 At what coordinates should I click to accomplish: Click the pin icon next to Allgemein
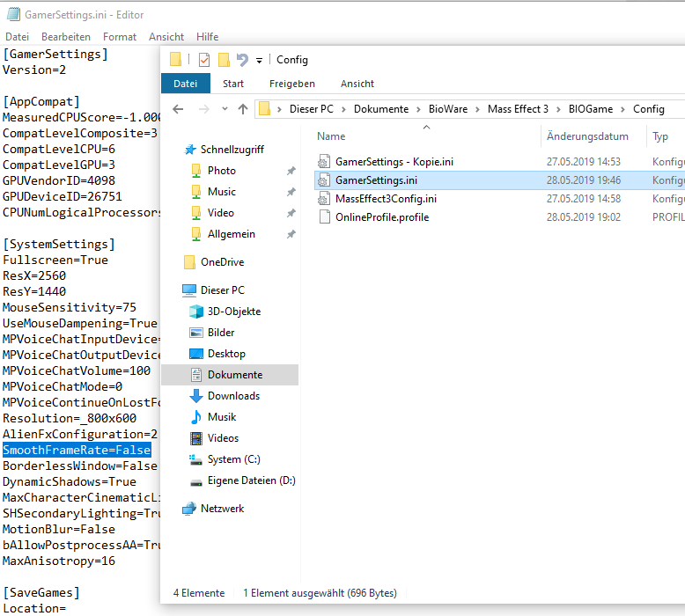[x=291, y=234]
